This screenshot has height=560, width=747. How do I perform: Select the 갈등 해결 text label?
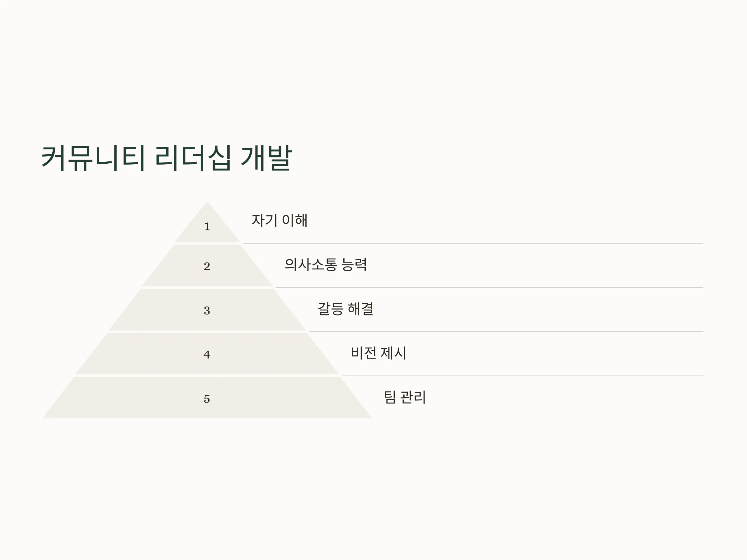click(345, 309)
